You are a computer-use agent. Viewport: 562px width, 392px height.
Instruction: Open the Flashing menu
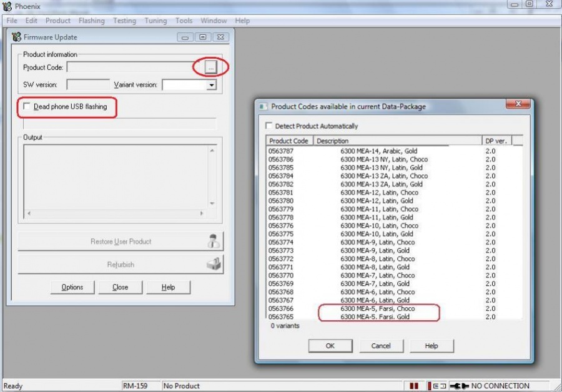point(92,21)
